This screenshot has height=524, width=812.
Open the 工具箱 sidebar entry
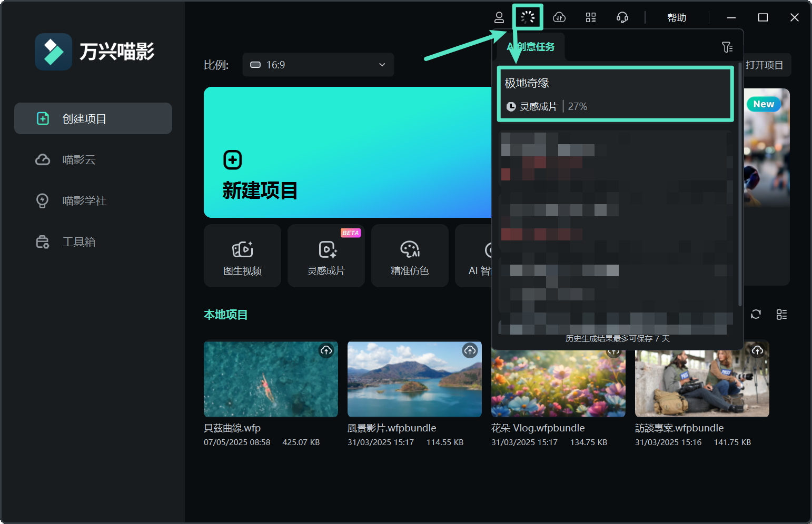(x=79, y=241)
